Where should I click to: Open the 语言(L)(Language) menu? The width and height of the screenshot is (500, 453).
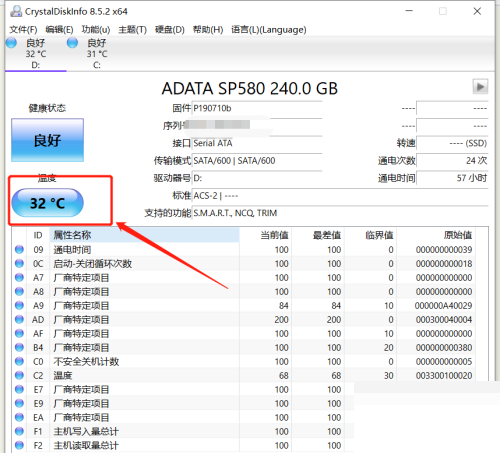coord(269,30)
